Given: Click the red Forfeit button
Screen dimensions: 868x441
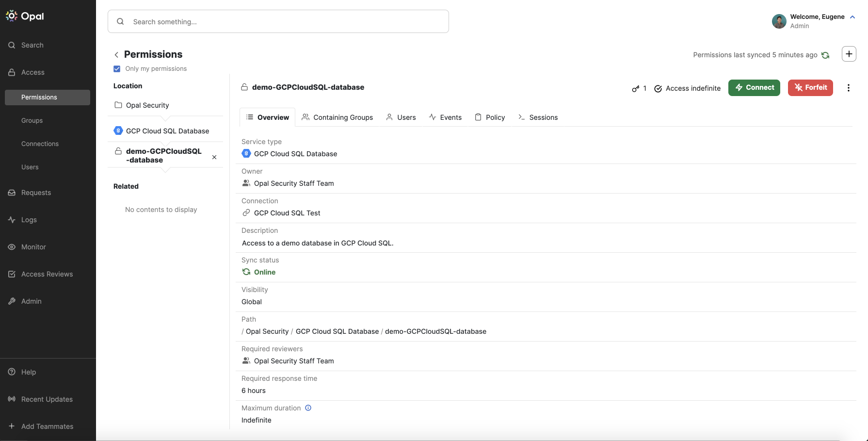Looking at the screenshot, I should coord(810,88).
